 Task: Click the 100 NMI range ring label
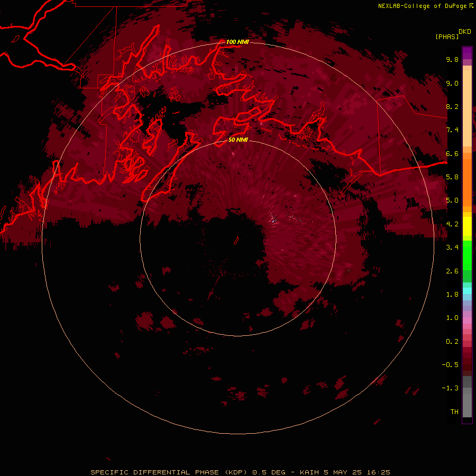pos(237,42)
